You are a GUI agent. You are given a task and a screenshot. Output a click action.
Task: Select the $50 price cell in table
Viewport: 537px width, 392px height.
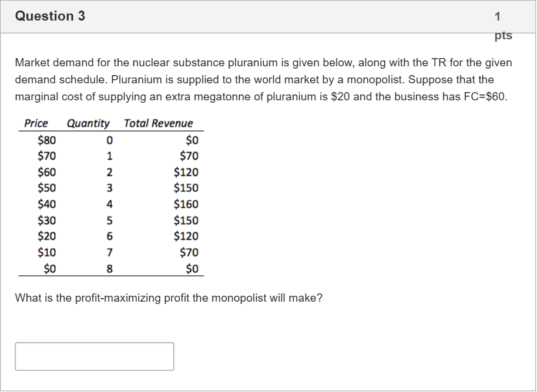(x=46, y=188)
